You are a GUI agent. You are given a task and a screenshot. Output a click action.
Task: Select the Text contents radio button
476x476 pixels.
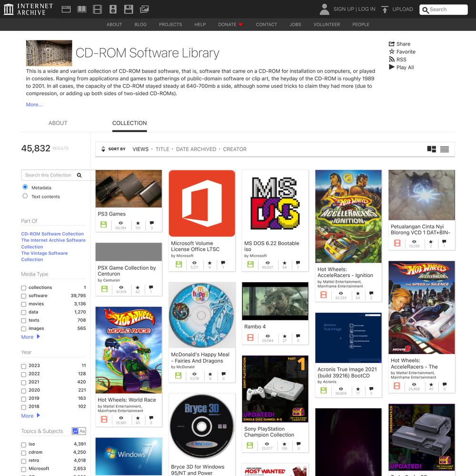coord(25,196)
